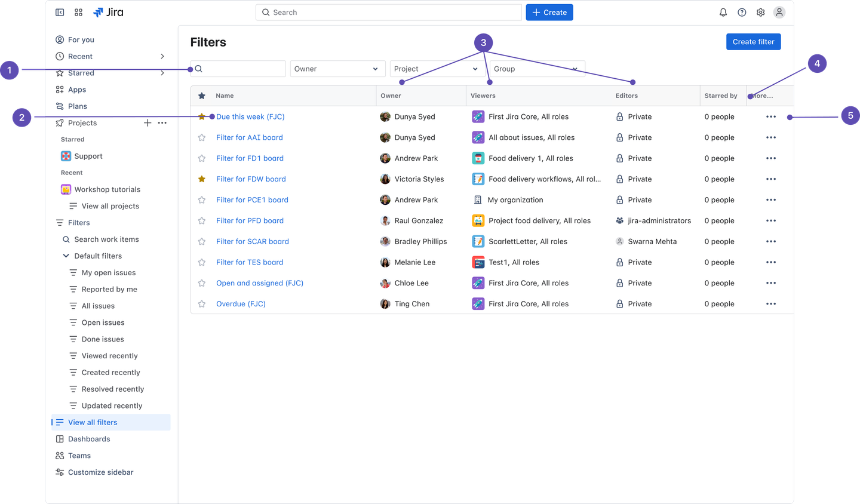
Task: Star the Filter for AAI board
Action: tap(202, 137)
